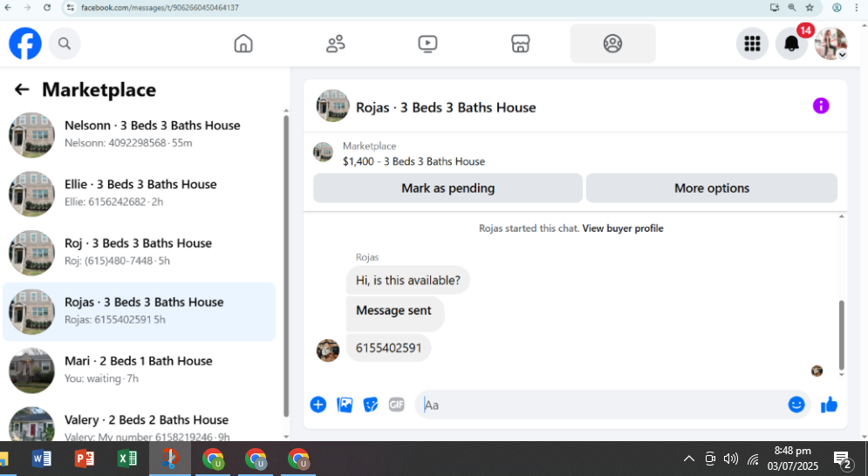Click Rojas avatar in chat header

click(332, 105)
